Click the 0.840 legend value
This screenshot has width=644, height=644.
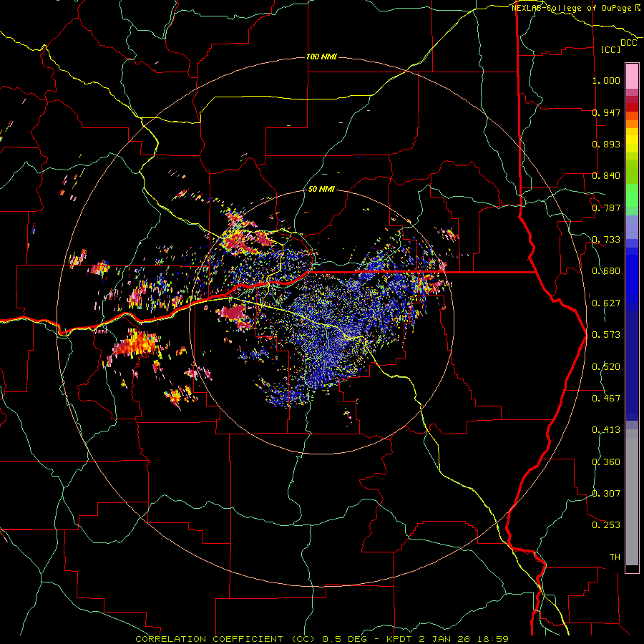click(606, 176)
